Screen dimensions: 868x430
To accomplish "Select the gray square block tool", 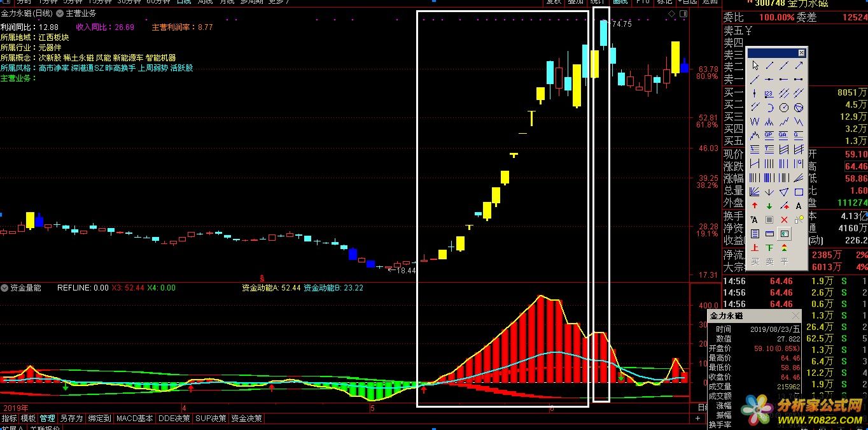I will [769, 220].
